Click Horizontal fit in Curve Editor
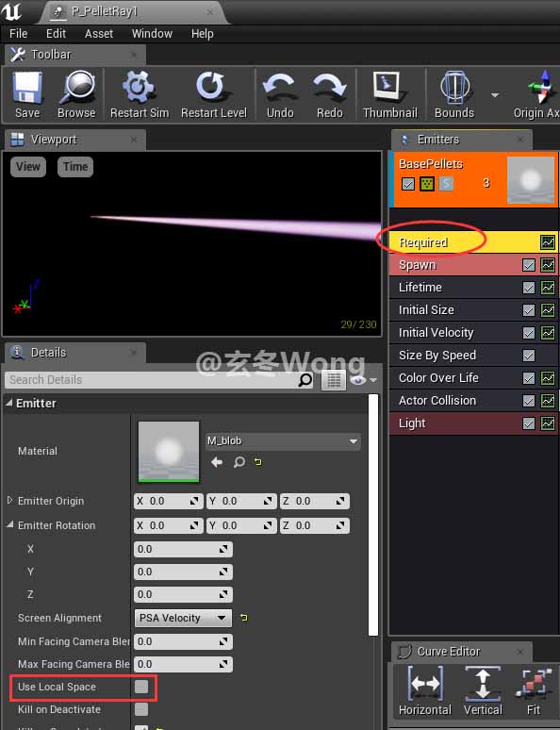This screenshot has width=560, height=730. click(425, 684)
